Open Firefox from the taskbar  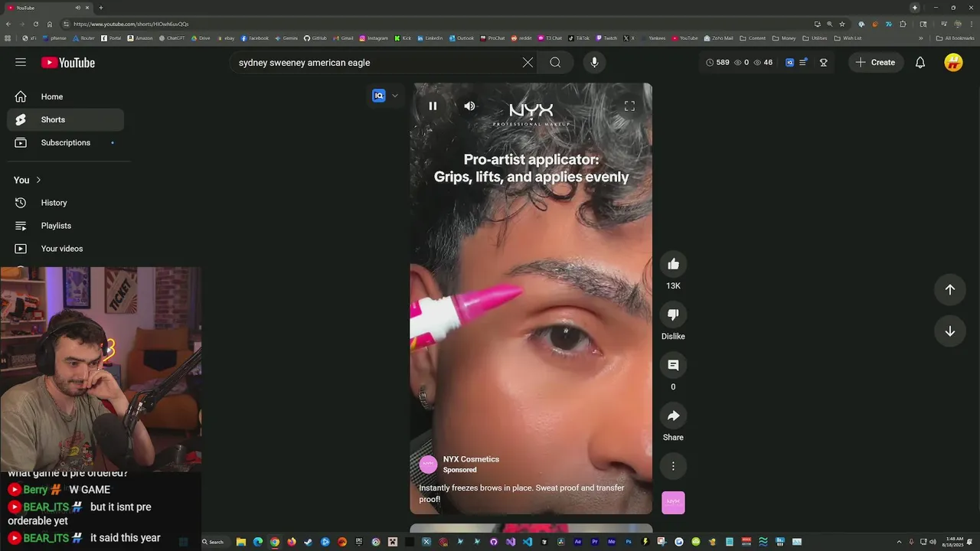pyautogui.click(x=292, y=542)
